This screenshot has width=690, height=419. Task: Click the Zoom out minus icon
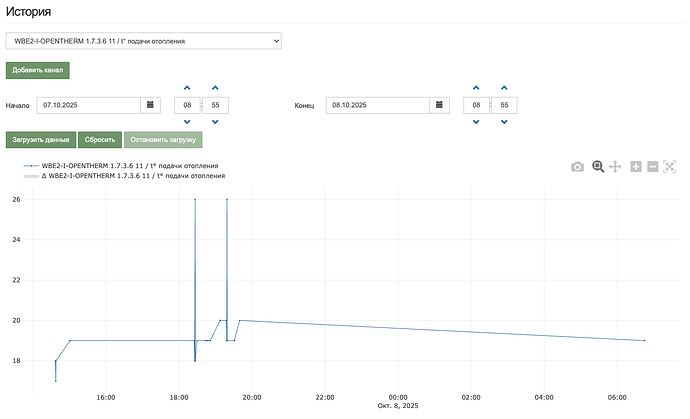(652, 167)
